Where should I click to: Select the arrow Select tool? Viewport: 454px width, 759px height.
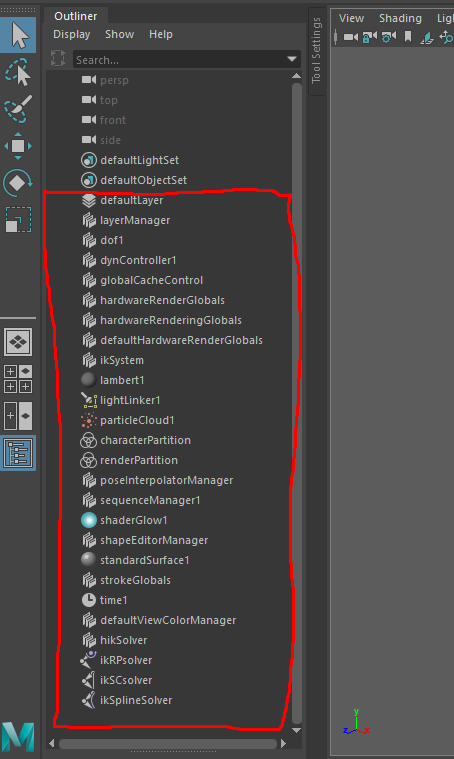click(x=18, y=35)
